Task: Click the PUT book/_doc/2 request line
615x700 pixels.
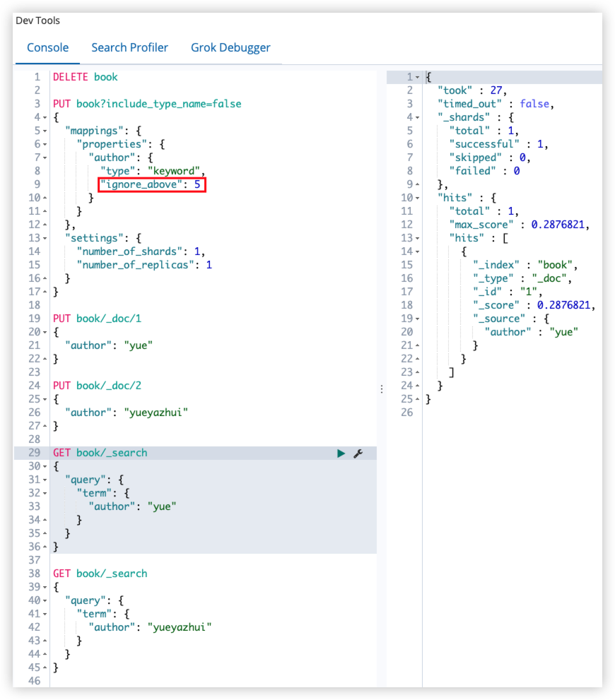Action: [x=97, y=385]
